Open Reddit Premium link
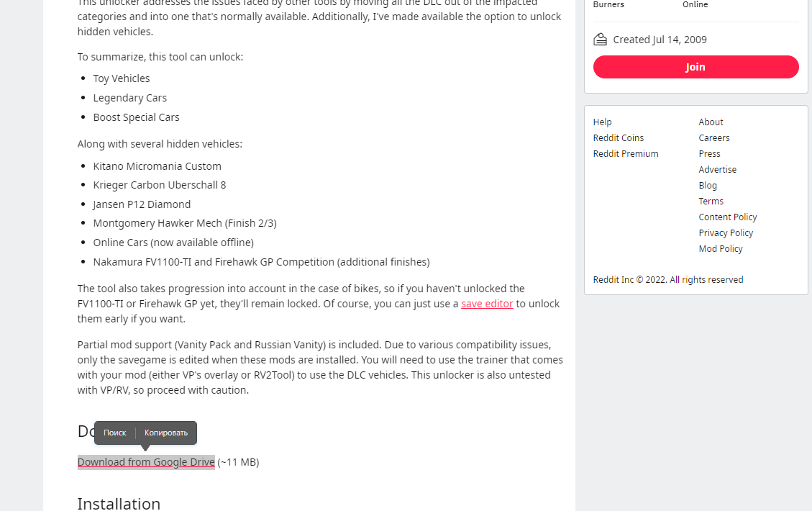The image size is (812, 511). 626,154
